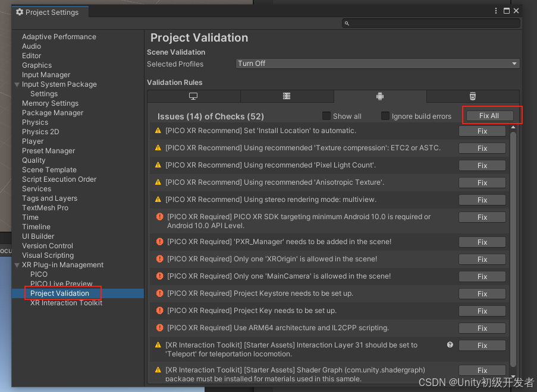This screenshot has width=537, height=392.
Task: Click the scrollbar up arrow in issues list
Action: pyautogui.click(x=513, y=128)
